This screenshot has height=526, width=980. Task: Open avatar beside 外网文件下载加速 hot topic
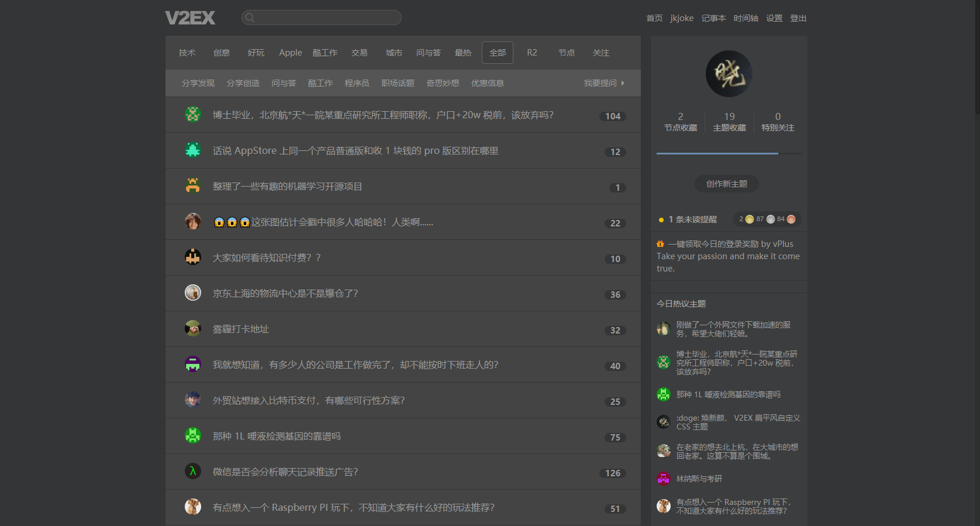tap(664, 329)
